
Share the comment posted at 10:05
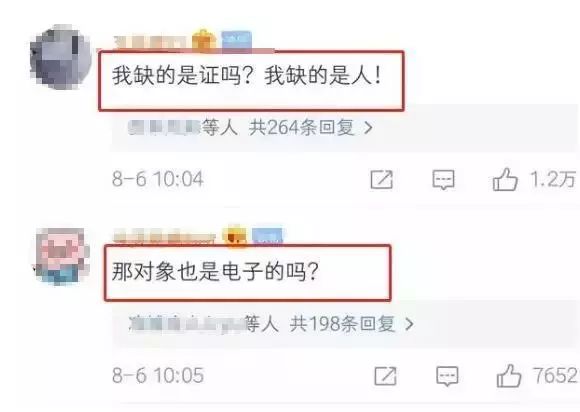coord(385,376)
